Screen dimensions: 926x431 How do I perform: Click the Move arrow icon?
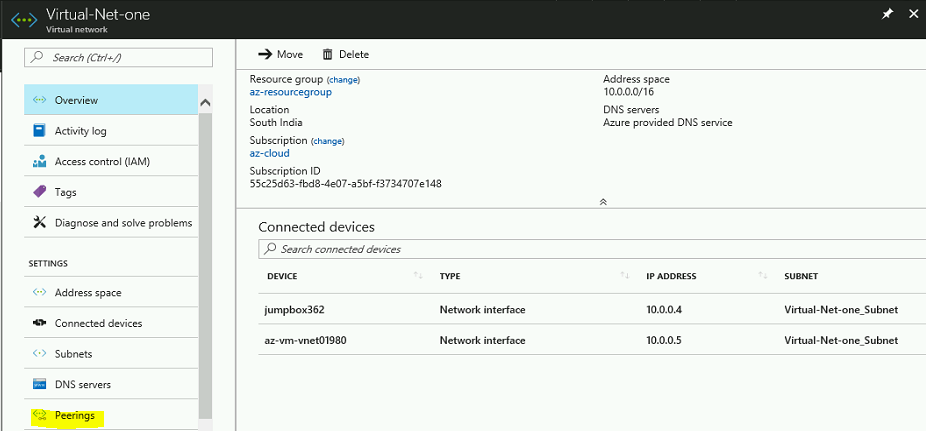(265, 54)
